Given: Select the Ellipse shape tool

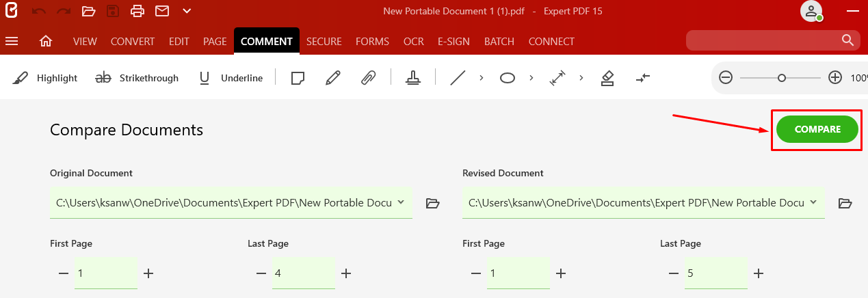Looking at the screenshot, I should (508, 78).
